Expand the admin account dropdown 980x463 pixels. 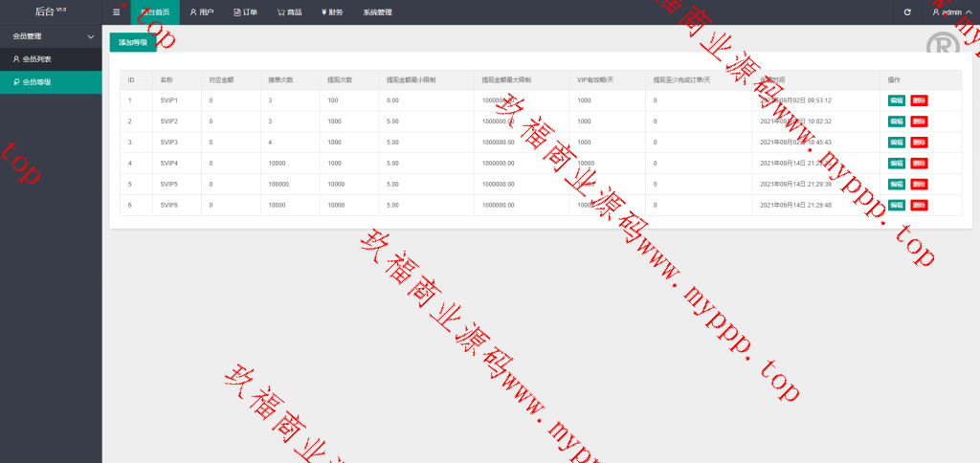coord(946,12)
